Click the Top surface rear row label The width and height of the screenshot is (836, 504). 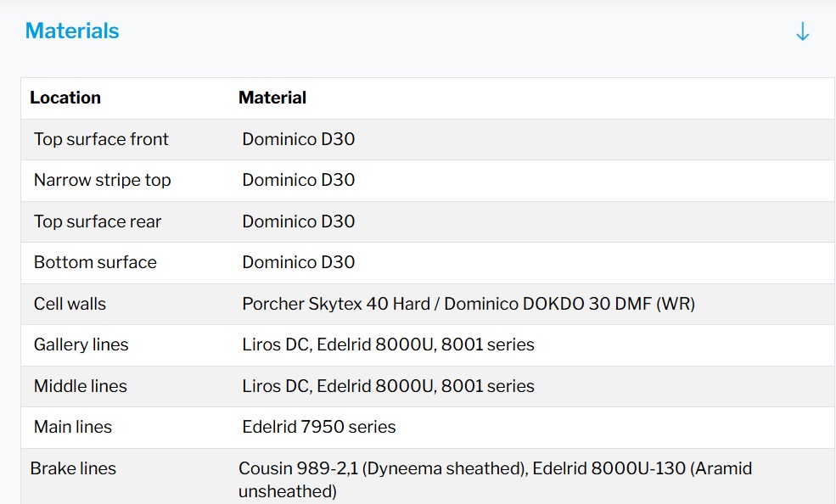click(98, 221)
